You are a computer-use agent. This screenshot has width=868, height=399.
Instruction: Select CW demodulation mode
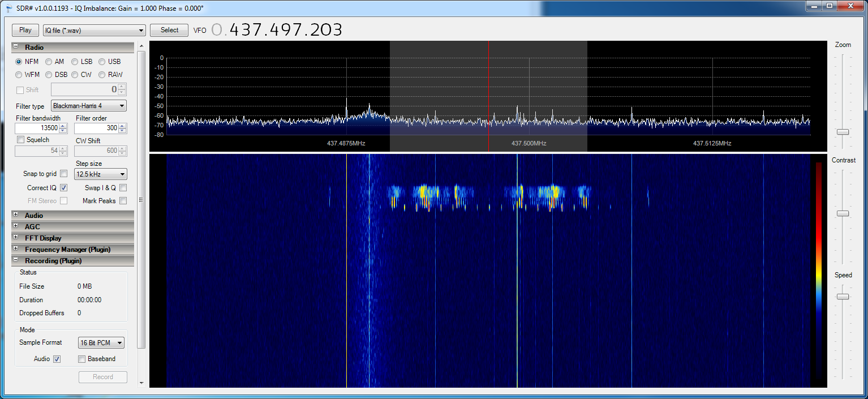76,75
